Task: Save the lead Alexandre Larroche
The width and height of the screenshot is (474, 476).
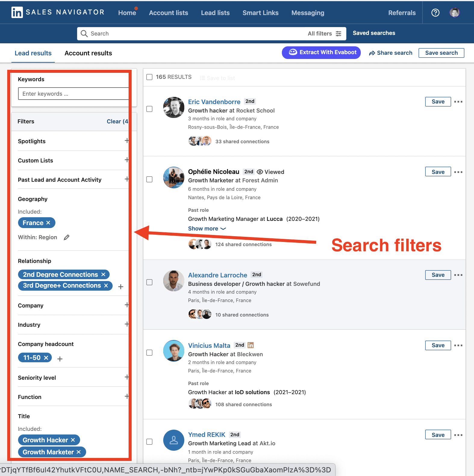Action: pos(438,275)
